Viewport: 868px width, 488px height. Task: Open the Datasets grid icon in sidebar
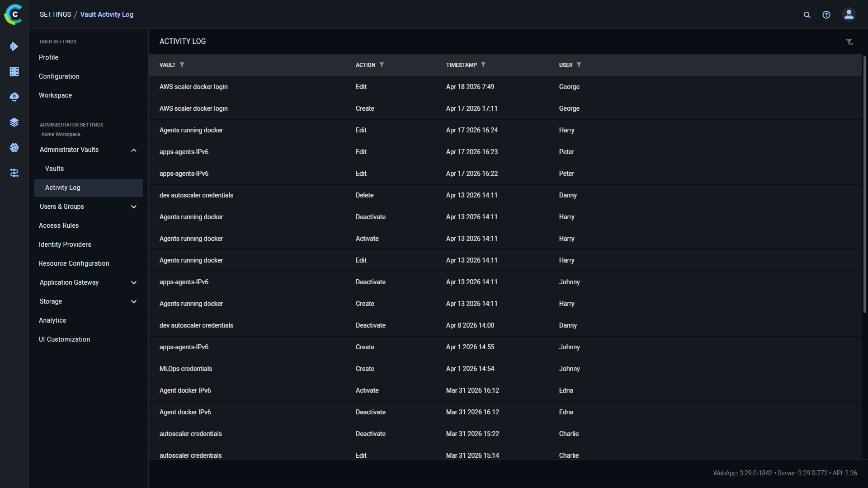[14, 72]
